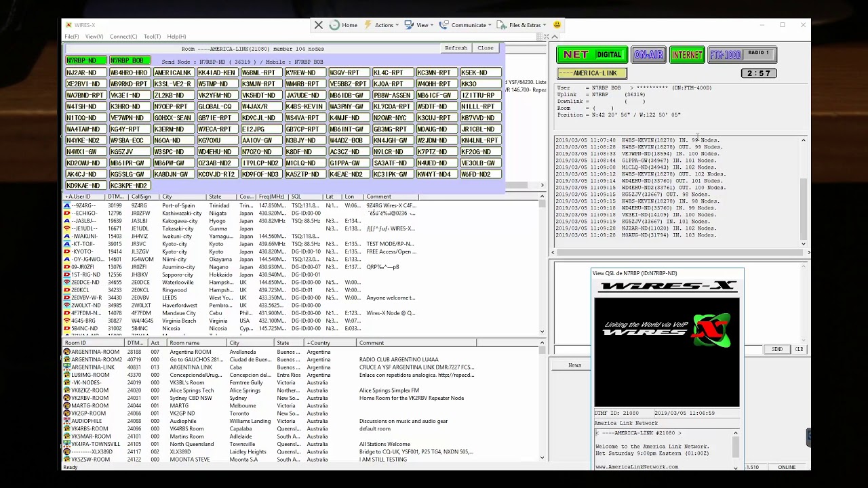Open the Help(H) menu

tap(176, 37)
